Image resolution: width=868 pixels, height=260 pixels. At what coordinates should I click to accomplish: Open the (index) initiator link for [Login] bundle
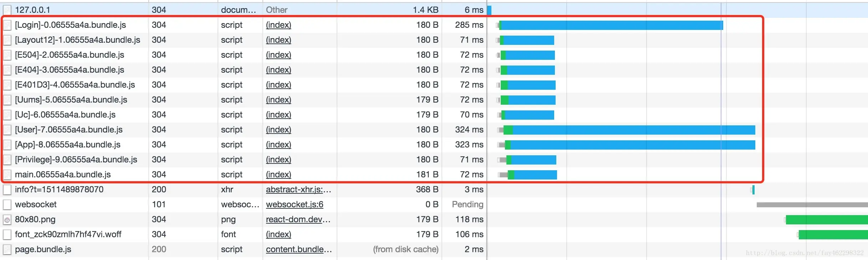279,25
